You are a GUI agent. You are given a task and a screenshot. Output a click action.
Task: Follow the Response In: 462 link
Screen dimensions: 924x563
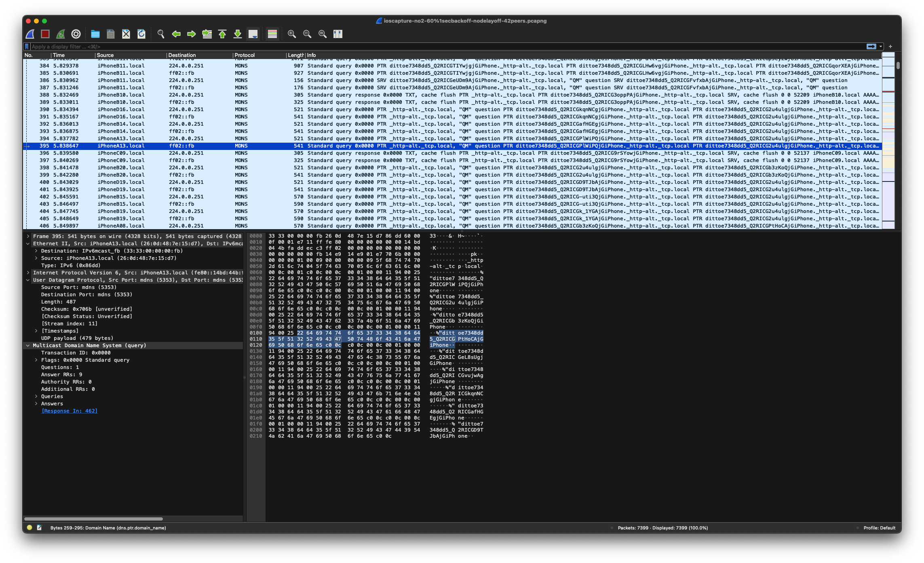70,411
